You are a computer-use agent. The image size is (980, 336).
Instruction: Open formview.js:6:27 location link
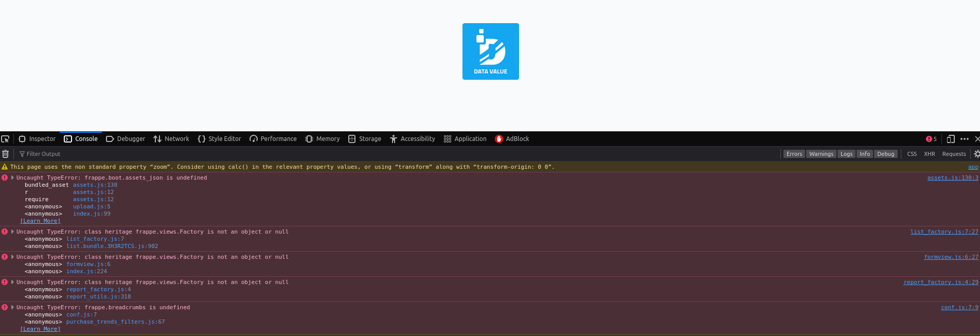951,257
